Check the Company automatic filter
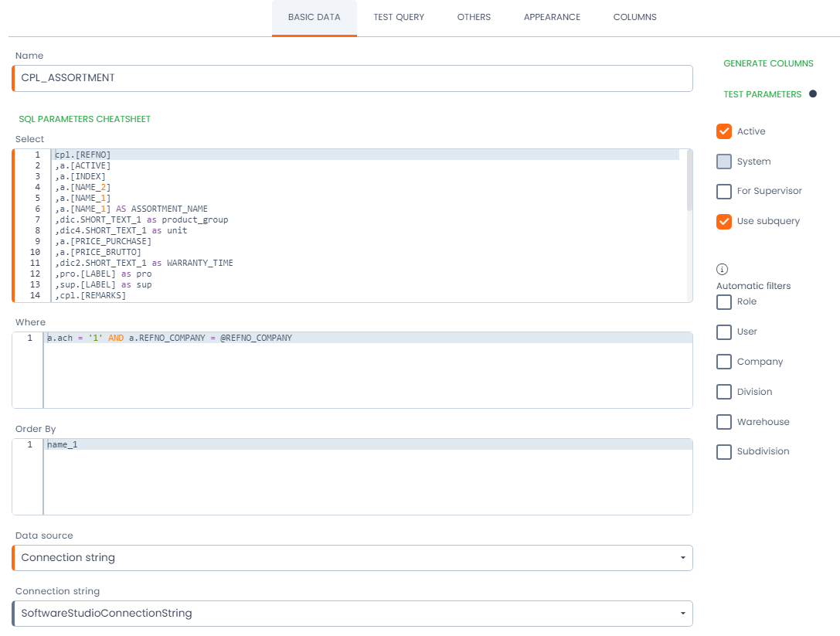The width and height of the screenshot is (840, 636). [x=724, y=362]
